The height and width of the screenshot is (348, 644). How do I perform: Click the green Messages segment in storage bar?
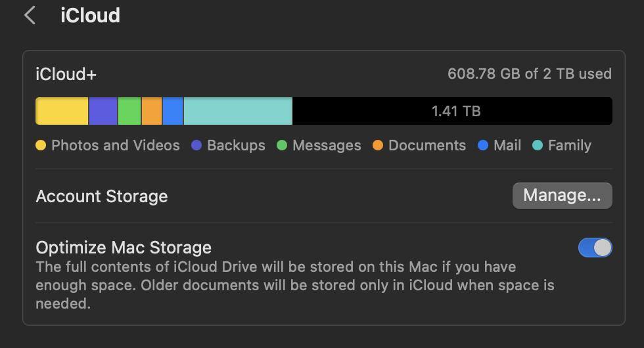(x=129, y=111)
